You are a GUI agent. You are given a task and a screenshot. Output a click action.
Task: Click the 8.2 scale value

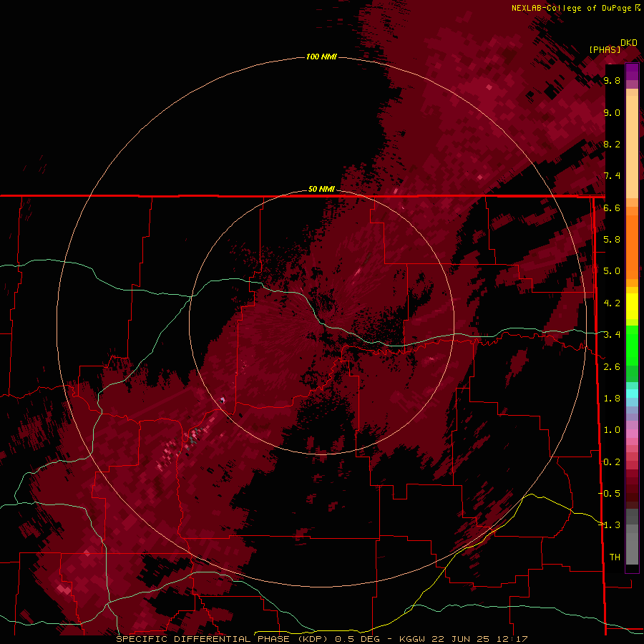[x=612, y=144]
